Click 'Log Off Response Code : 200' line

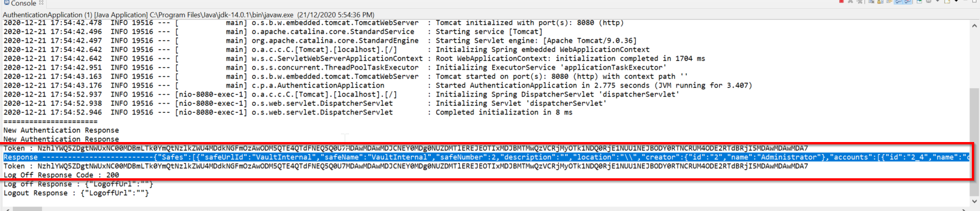61,175
